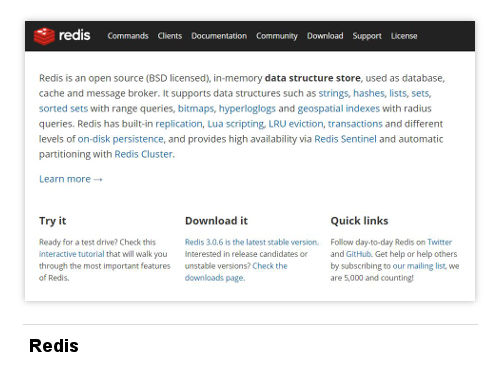Viewport: 500px width, 376px height.
Task: Open the Commands menu item
Action: click(128, 36)
